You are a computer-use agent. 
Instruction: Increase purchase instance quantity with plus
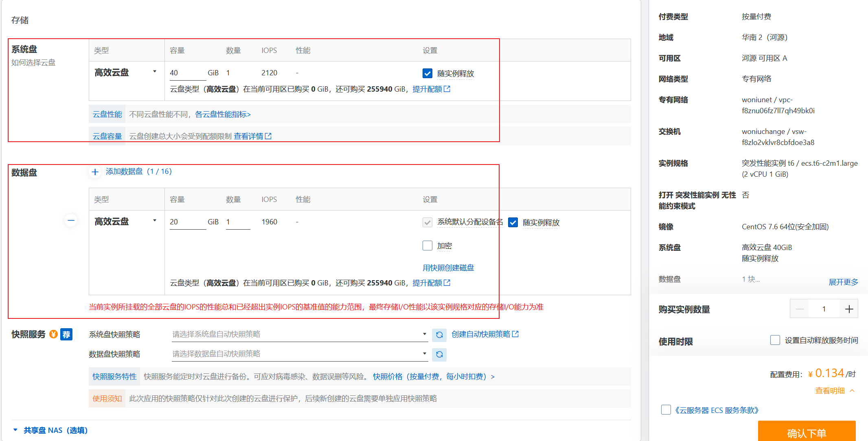pos(849,309)
